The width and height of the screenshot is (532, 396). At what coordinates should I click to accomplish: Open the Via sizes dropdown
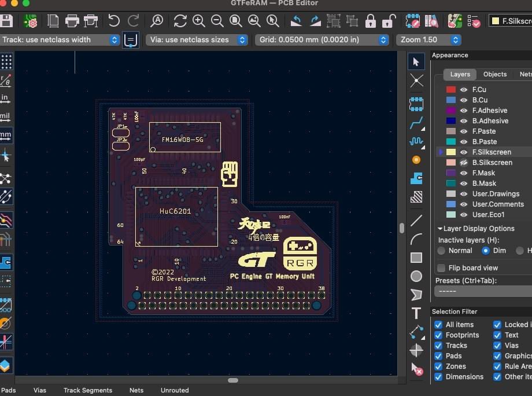point(197,40)
